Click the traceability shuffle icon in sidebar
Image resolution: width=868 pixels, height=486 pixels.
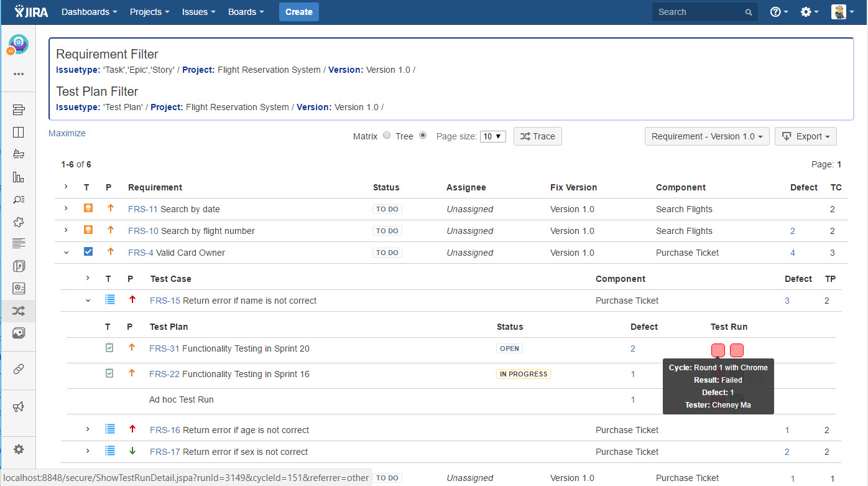pyautogui.click(x=18, y=311)
